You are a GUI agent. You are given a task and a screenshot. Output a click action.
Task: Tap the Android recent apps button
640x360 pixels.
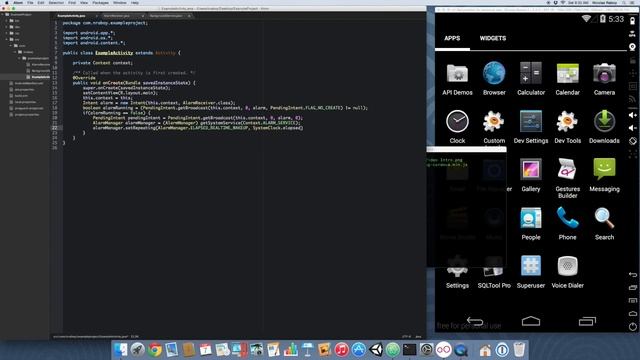[587, 321]
